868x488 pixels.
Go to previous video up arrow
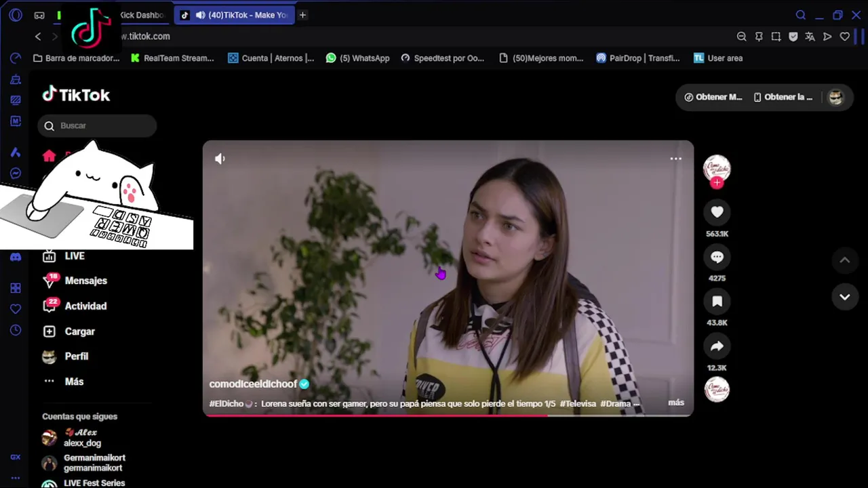(845, 260)
